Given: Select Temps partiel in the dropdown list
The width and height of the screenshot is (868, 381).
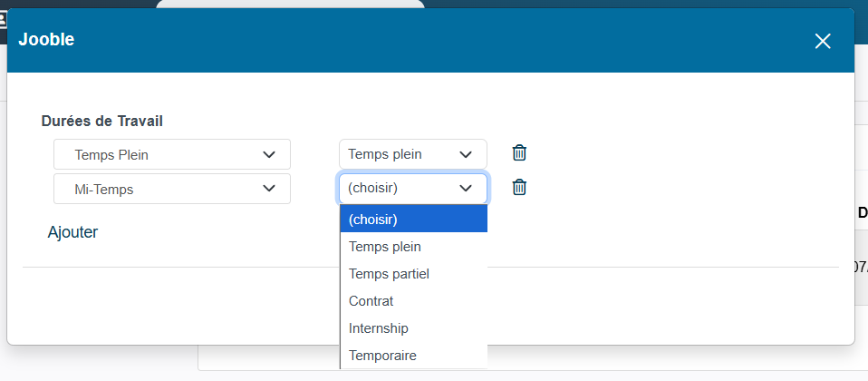Looking at the screenshot, I should click(413, 273).
